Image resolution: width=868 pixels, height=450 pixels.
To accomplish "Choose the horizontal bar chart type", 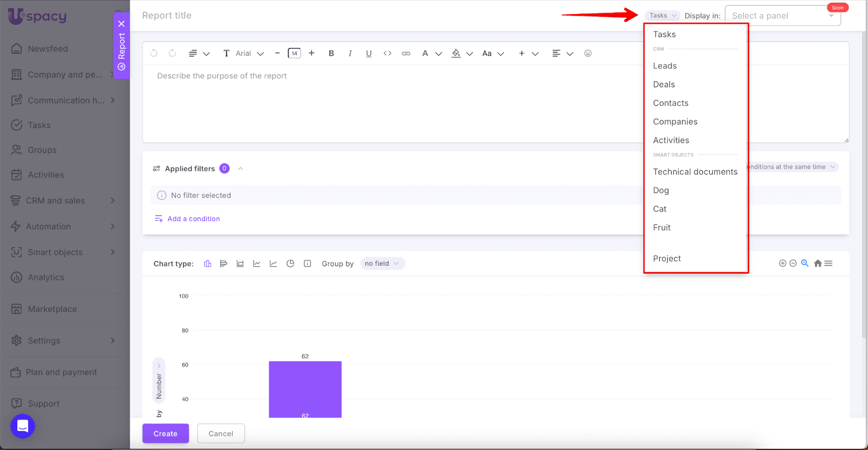I will 224,263.
